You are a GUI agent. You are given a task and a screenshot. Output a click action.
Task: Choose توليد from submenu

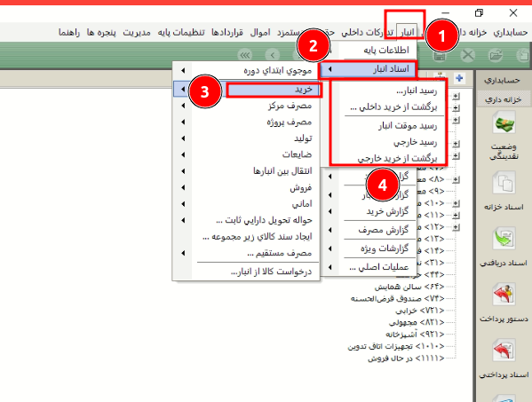point(246,138)
